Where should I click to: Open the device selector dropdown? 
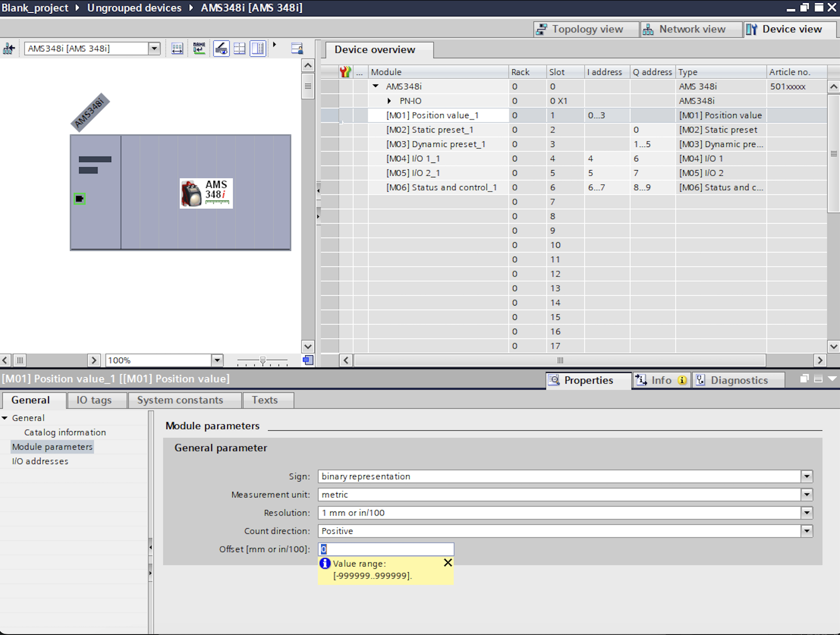click(154, 49)
